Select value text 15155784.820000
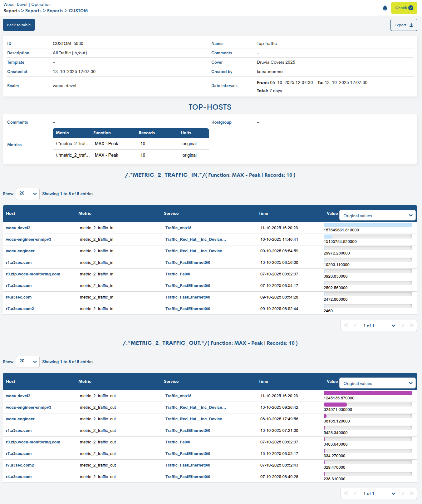The width and height of the screenshot is (422, 504). 340,242
